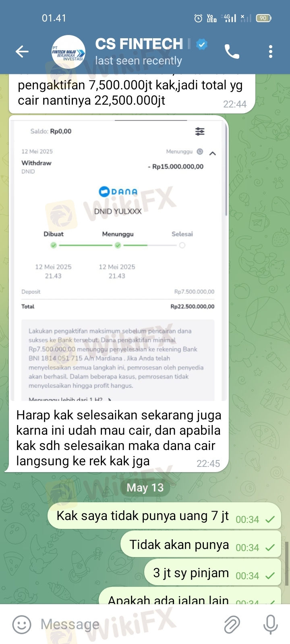This screenshot has height=644, width=290.
Task: Tap the May 13 date separator
Action: tap(145, 487)
